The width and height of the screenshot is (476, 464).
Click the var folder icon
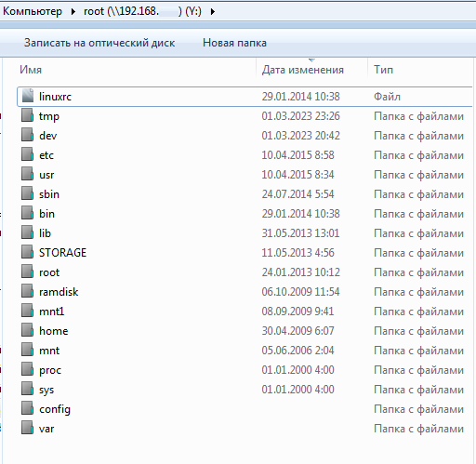tap(28, 428)
